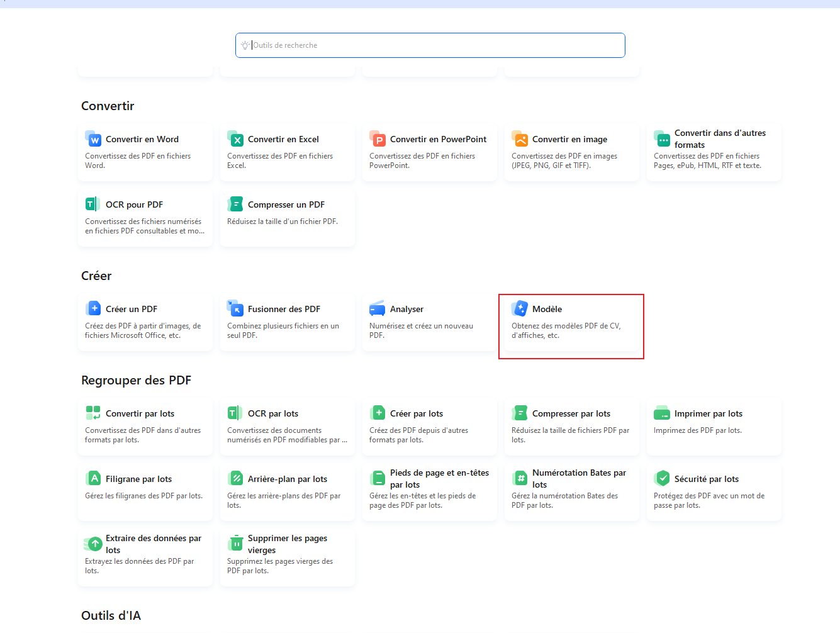The height and width of the screenshot is (633, 840).
Task: Click 'Gérez les filigranes des PDF par lots.' text
Action: click(x=144, y=496)
